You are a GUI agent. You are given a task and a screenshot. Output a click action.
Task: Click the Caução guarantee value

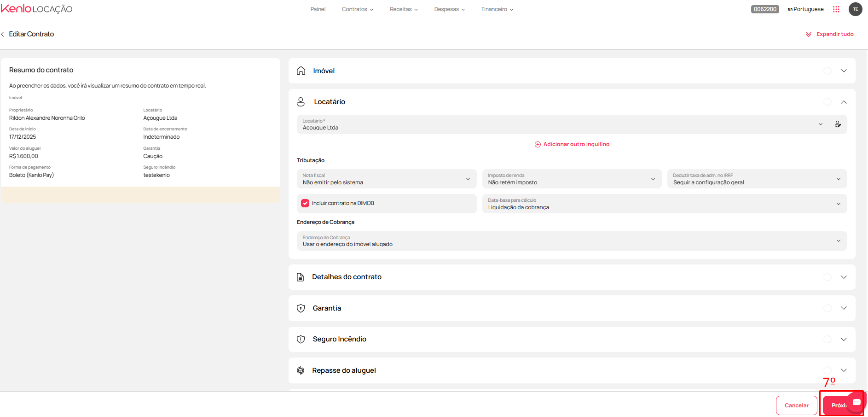tap(153, 156)
